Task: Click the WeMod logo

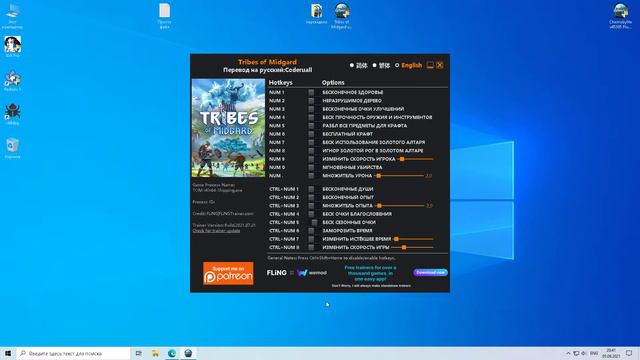Action: (x=312, y=273)
